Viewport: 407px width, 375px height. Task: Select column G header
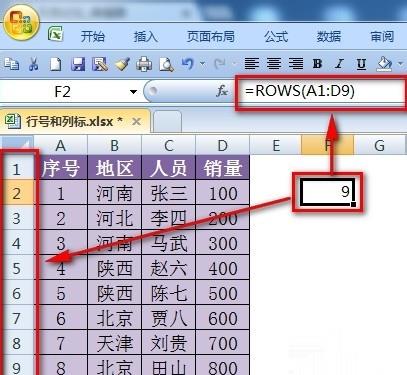pyautogui.click(x=380, y=145)
